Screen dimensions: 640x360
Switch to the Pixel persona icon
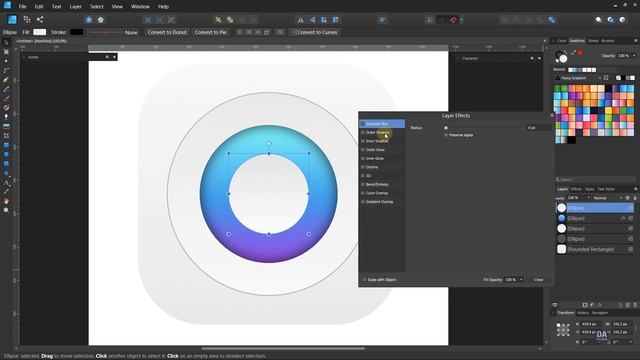click(27, 19)
